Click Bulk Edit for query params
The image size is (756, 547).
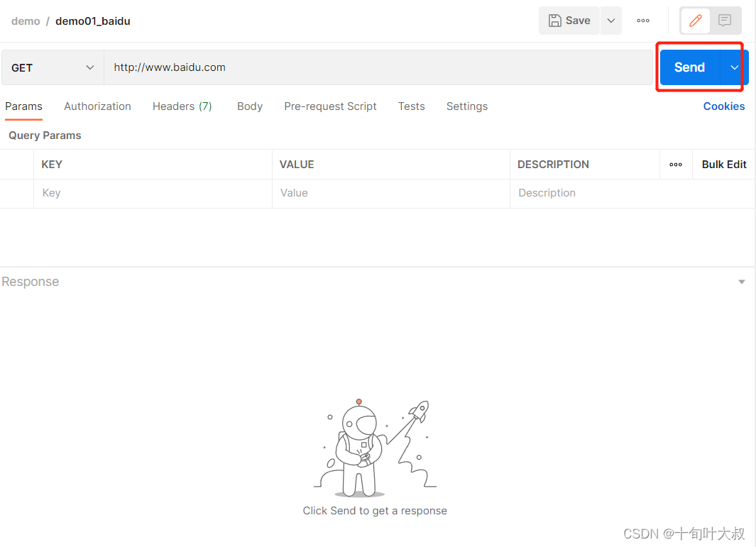pyautogui.click(x=723, y=165)
